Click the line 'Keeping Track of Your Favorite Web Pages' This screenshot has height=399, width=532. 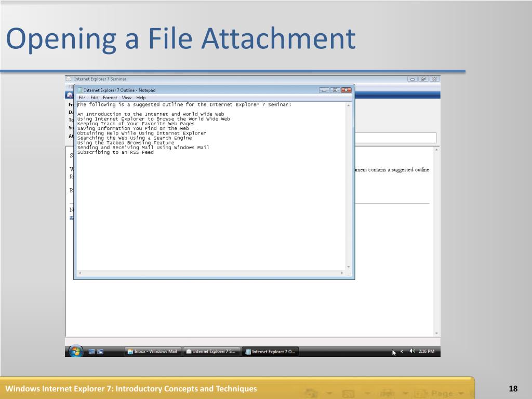(x=136, y=124)
